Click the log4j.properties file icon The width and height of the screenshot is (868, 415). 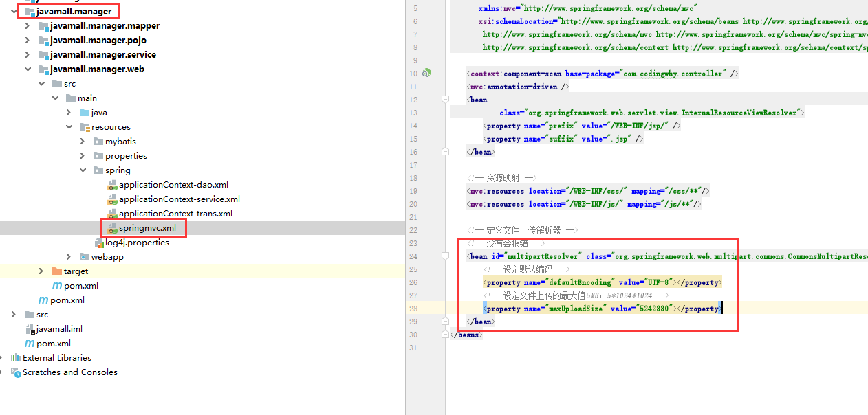coord(99,243)
